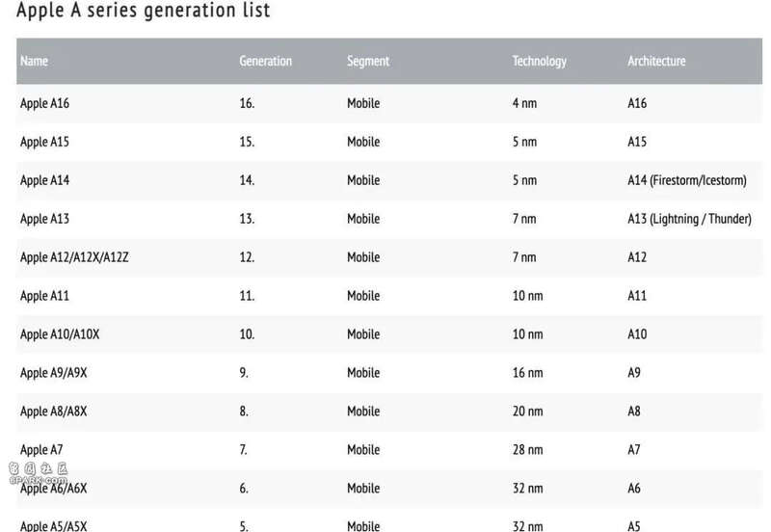Click the 5 nm value in A15 row
The width and height of the screenshot is (771, 532).
click(x=524, y=142)
